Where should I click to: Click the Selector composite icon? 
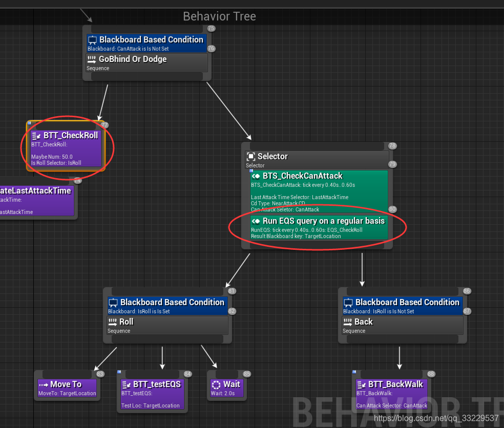[250, 157]
